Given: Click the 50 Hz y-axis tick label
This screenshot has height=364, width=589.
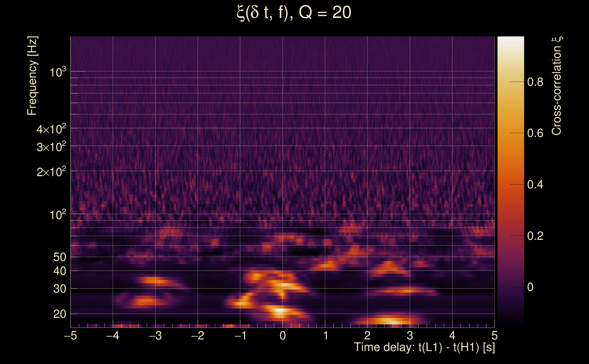Looking at the screenshot, I should (59, 257).
